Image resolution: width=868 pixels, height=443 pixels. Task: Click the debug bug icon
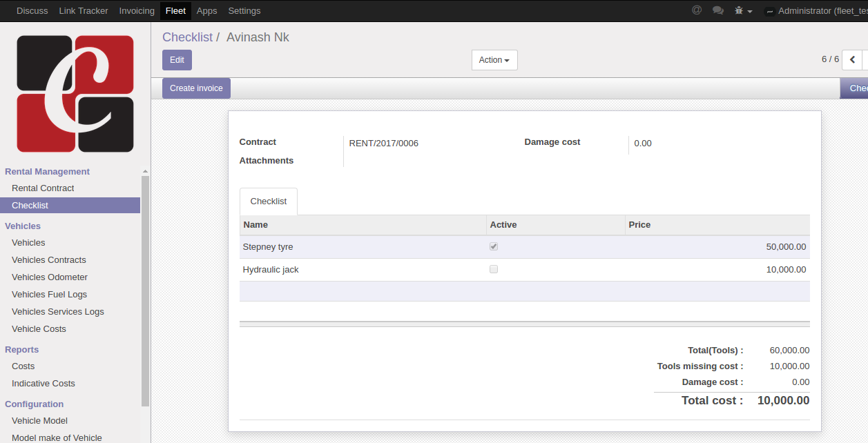740,11
